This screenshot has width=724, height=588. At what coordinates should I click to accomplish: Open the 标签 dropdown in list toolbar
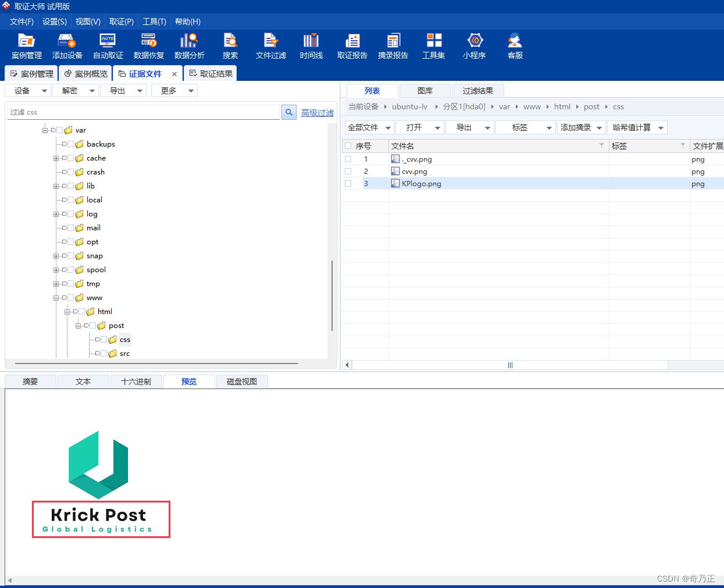point(526,127)
